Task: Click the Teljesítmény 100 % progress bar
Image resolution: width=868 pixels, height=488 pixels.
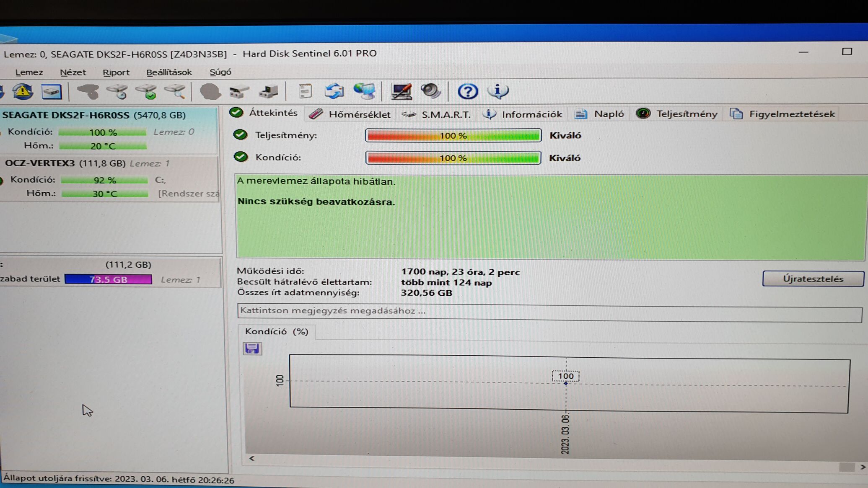Action: click(453, 136)
